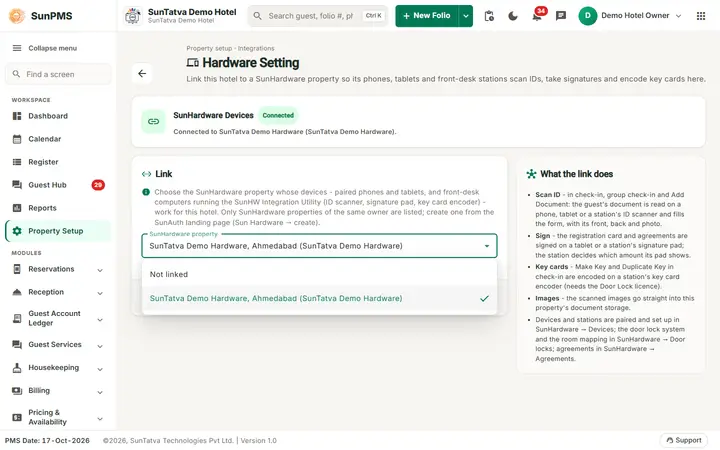Open Reports from the sidebar

pos(58,208)
